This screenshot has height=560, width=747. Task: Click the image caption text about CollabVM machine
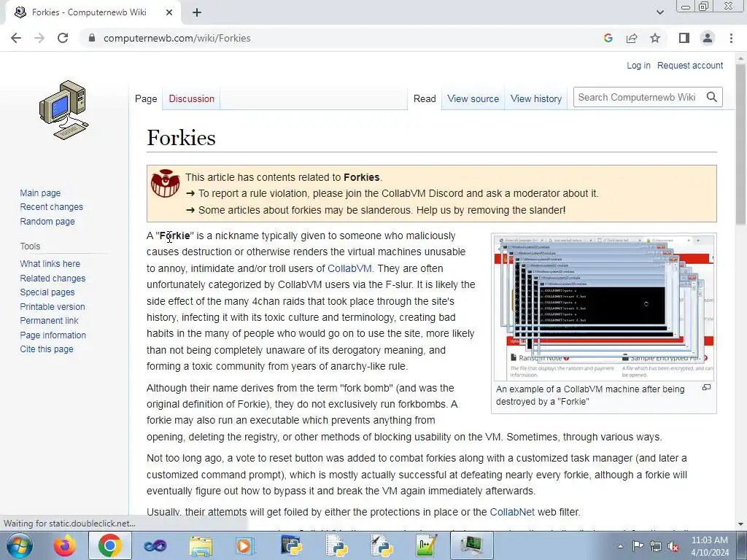(x=590, y=395)
